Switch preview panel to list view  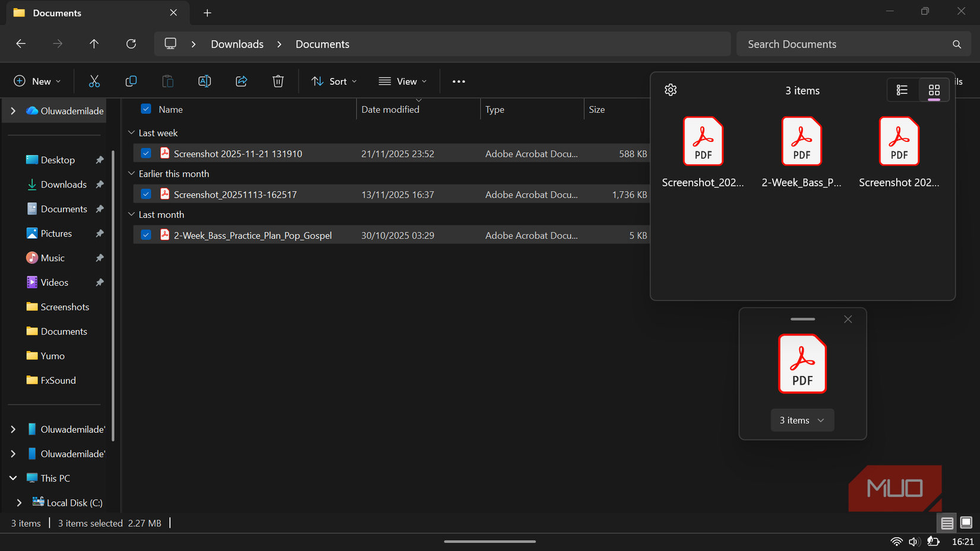[x=902, y=90]
